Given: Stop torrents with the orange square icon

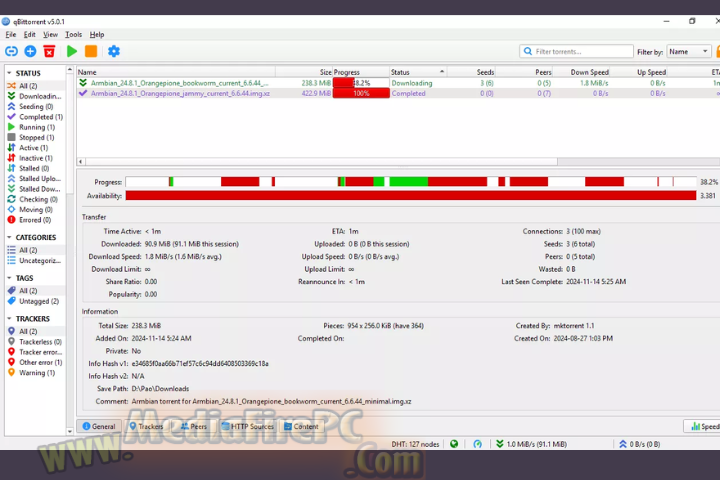Looking at the screenshot, I should coord(91,51).
